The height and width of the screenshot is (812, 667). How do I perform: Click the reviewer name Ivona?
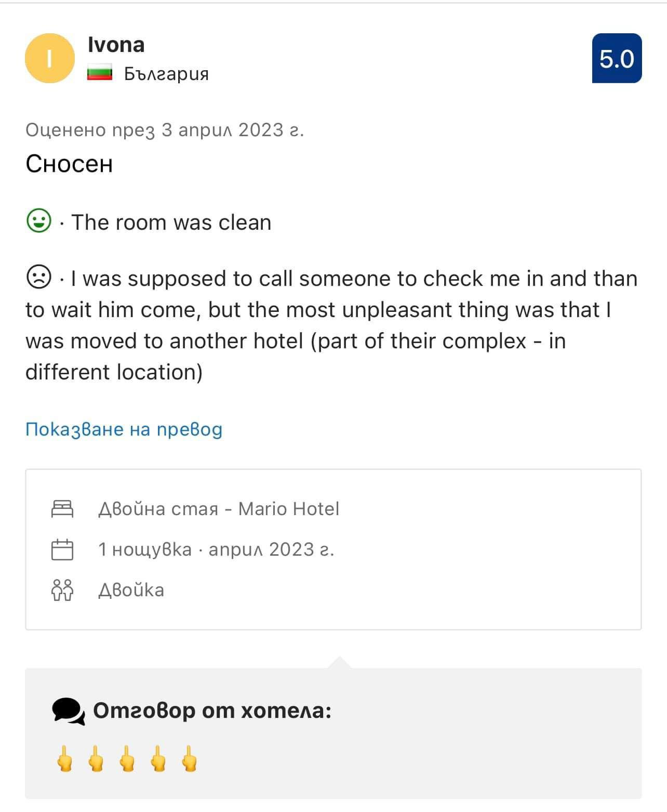point(116,45)
